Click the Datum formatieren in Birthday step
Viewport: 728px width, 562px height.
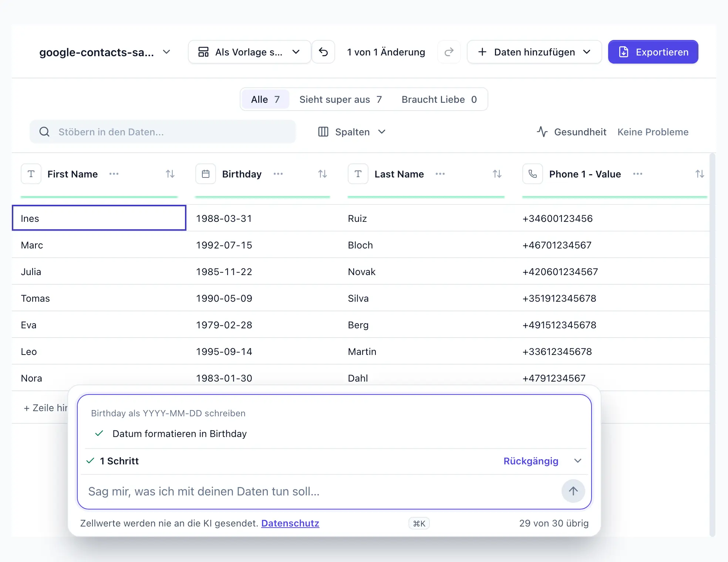point(171,433)
